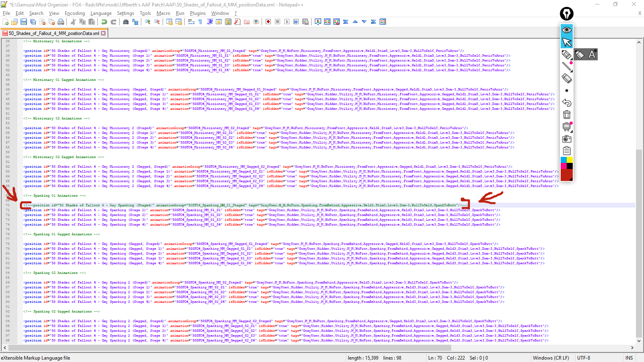Image resolution: width=644 pixels, height=362 pixels.
Task: Run macro multiple times icon
Action: [x=296, y=22]
